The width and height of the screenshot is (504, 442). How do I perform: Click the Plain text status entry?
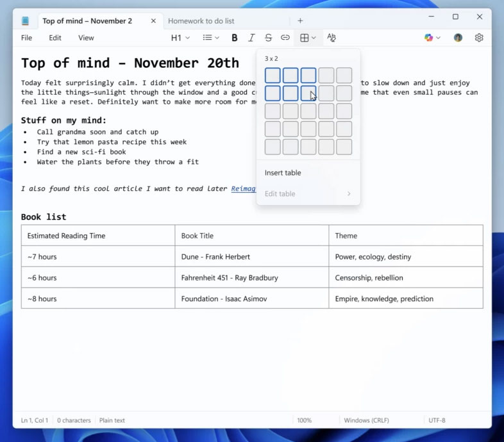[112, 420]
